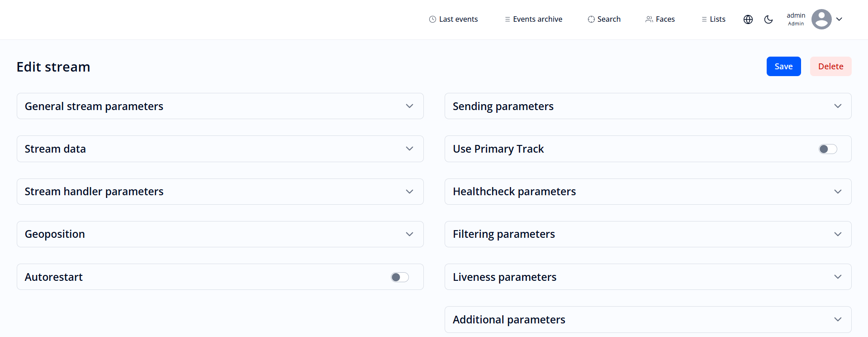Go to the Events archive page
This screenshot has height=337, width=868.
pos(537,19)
